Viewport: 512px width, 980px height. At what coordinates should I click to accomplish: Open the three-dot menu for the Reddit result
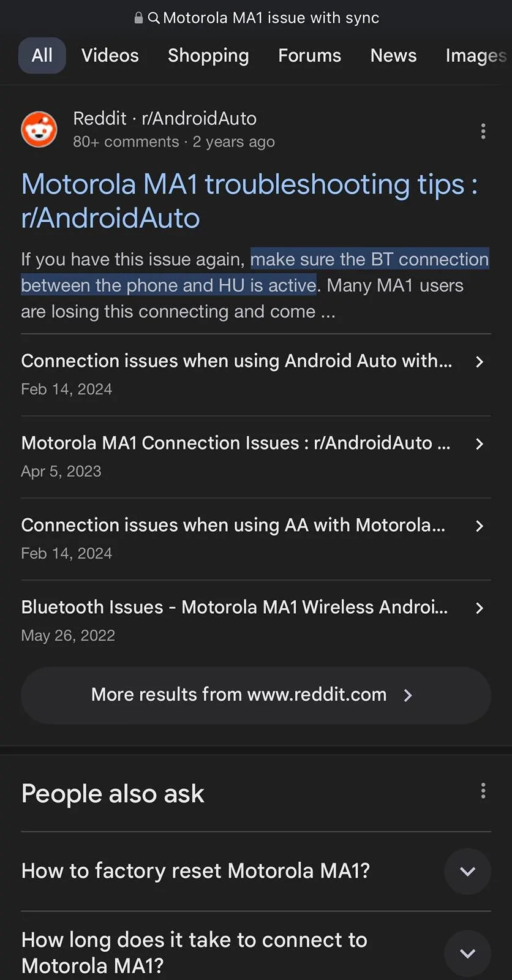click(x=483, y=131)
